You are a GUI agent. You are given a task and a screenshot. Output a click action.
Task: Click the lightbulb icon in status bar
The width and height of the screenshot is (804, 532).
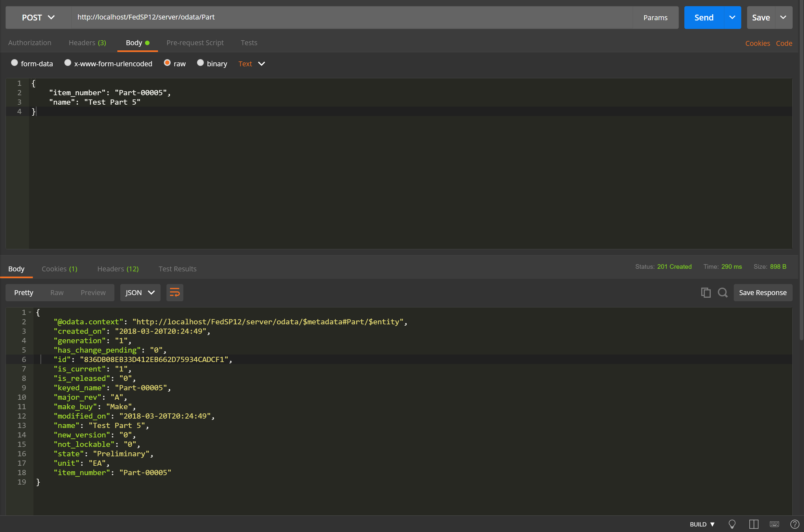click(x=732, y=524)
